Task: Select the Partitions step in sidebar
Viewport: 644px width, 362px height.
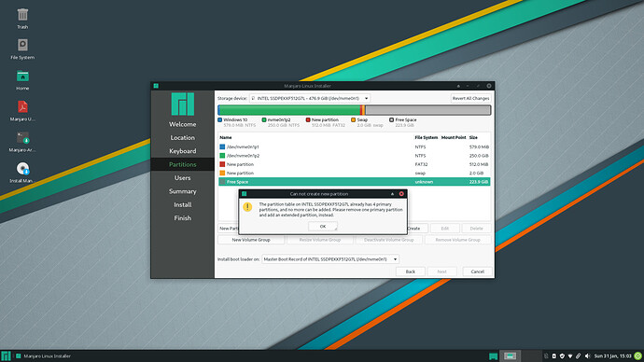Action: pos(182,164)
